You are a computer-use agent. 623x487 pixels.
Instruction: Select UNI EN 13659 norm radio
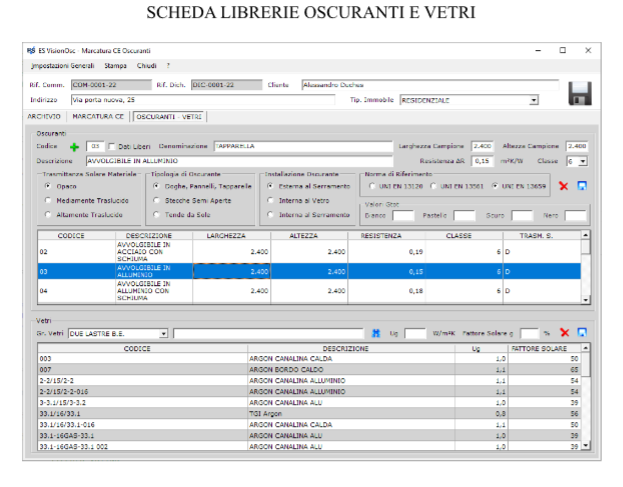[495, 186]
